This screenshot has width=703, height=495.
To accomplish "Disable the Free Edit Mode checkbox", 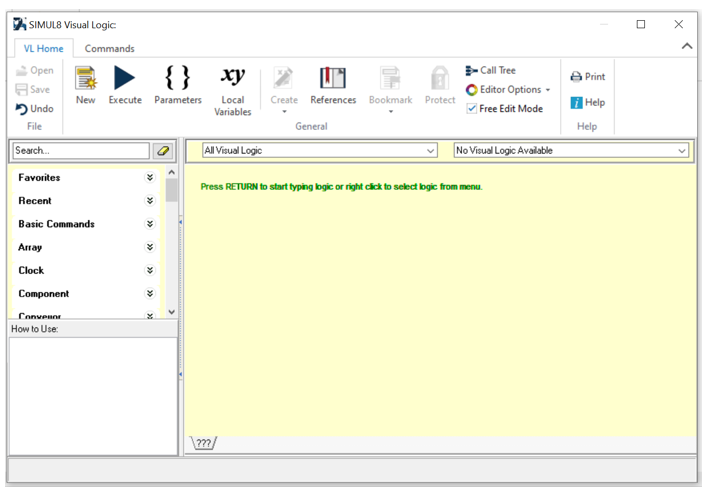I will (472, 108).
